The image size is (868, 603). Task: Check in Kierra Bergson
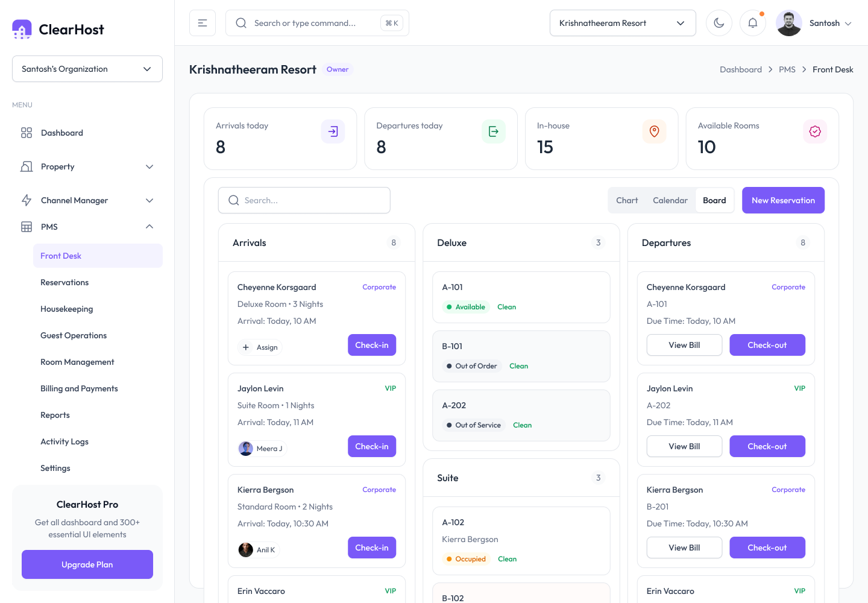click(x=372, y=548)
